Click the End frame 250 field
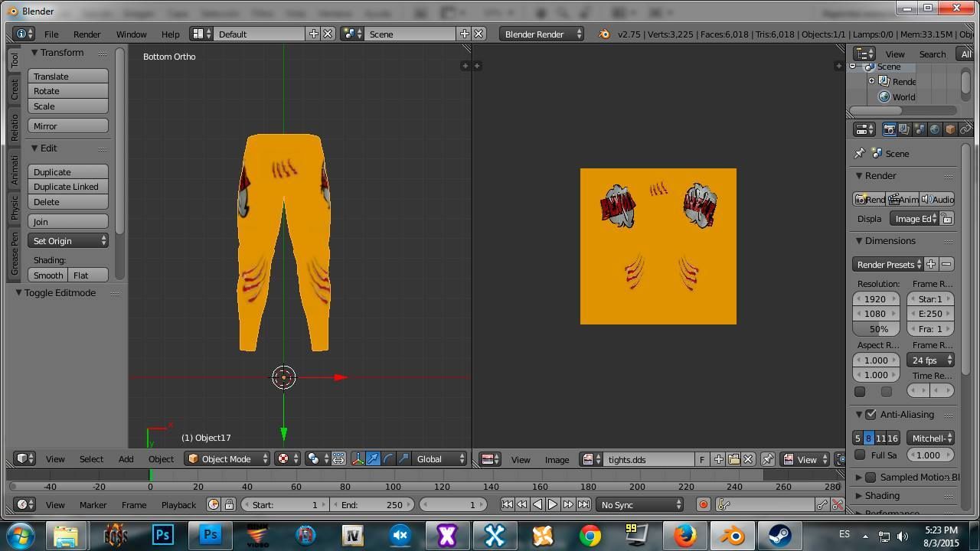 (x=373, y=504)
